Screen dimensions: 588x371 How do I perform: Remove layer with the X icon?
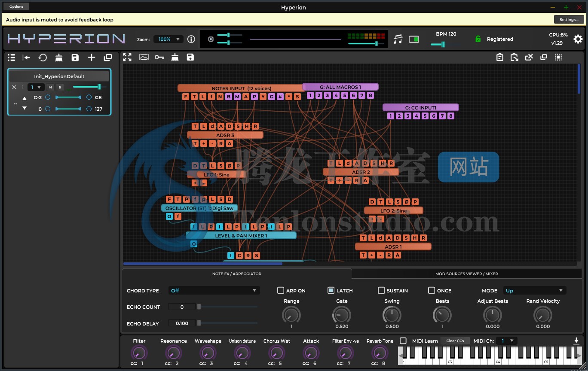[x=14, y=87]
